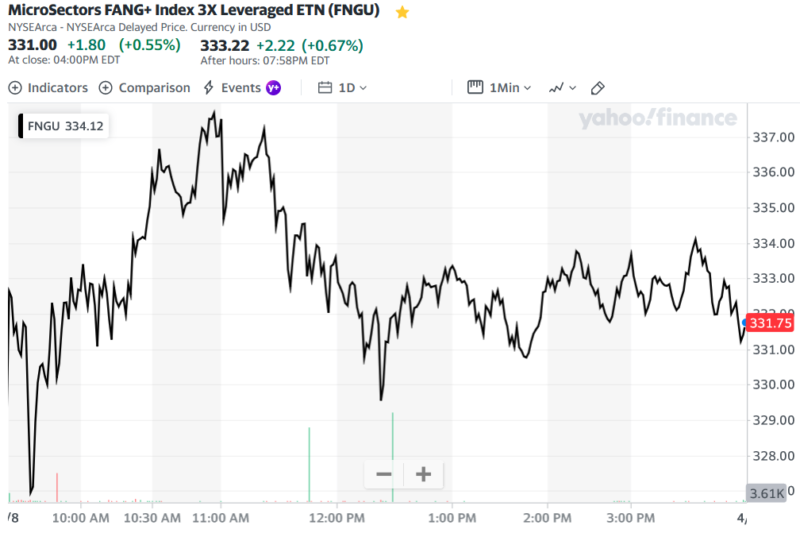800x533 pixels.
Task: Zoom in with the plus button
Action: (x=423, y=474)
